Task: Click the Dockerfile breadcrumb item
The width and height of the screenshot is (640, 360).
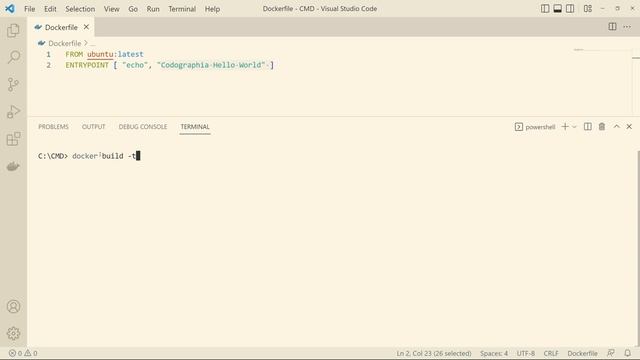Action: (64, 43)
